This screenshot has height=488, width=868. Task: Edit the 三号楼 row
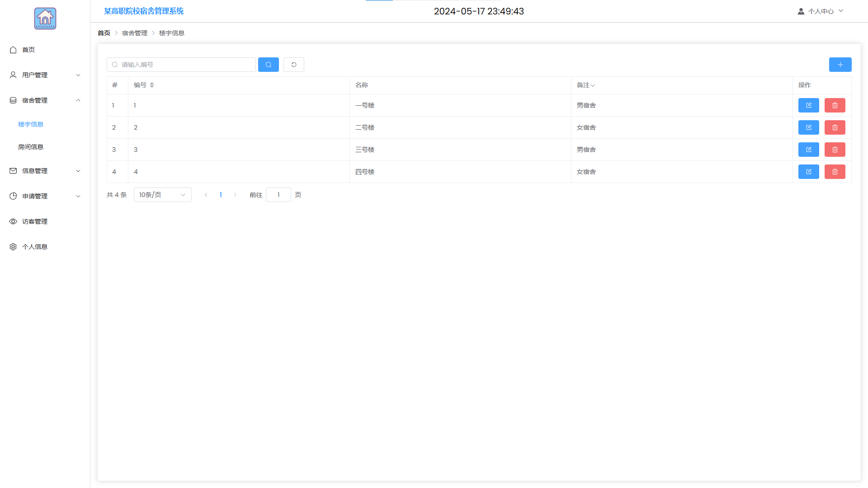(x=808, y=150)
